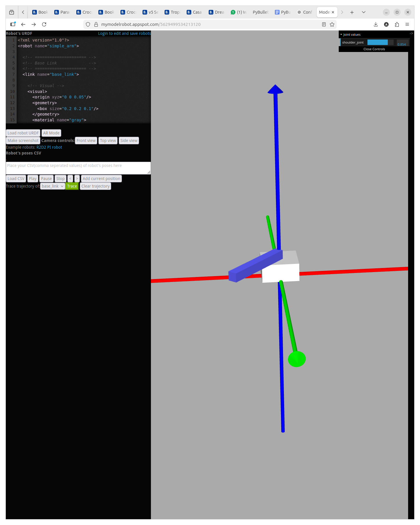This screenshot has height=525, width=420.
Task: Open a new tab with plus icon
Action: pos(352,12)
